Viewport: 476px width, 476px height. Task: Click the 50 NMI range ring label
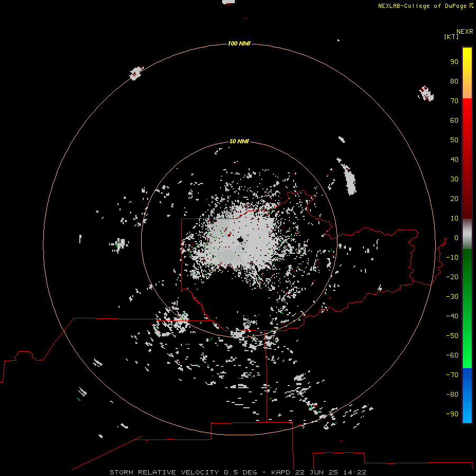[x=239, y=141]
